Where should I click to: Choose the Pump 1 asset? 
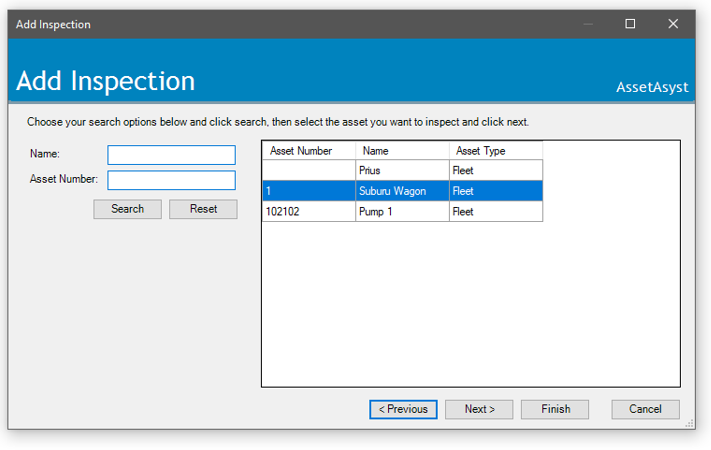tap(401, 212)
